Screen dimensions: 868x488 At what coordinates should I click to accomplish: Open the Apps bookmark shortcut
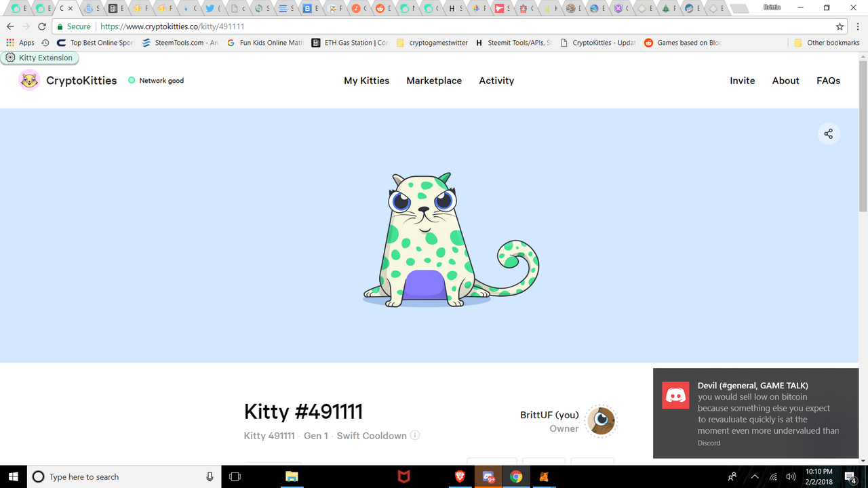[x=20, y=43]
